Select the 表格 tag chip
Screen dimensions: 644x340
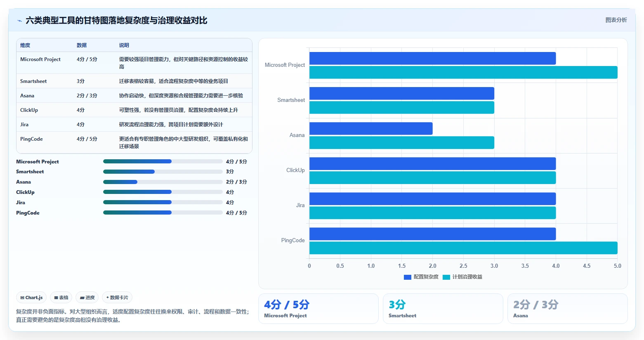[x=61, y=297]
